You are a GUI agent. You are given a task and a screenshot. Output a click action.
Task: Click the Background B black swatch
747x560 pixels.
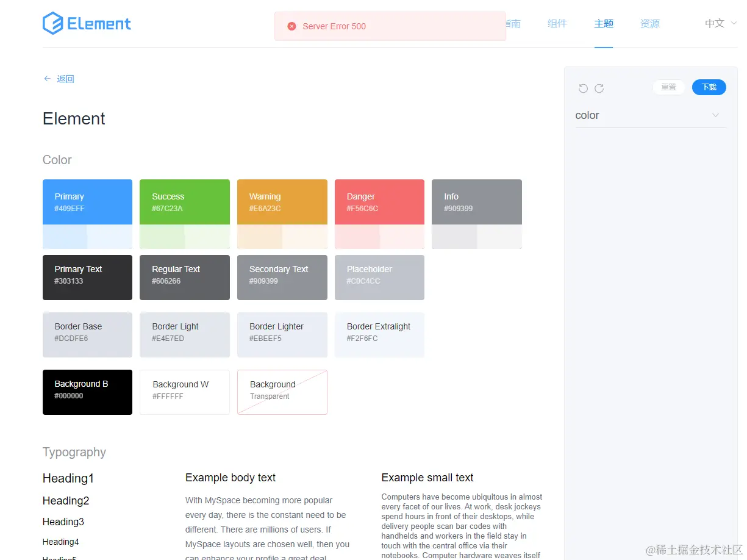87,392
